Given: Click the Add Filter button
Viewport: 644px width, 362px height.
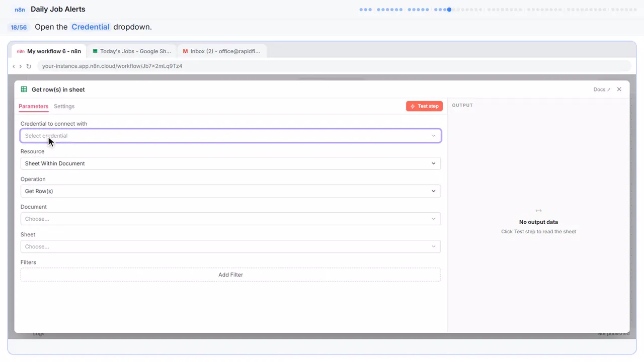Looking at the screenshot, I should (x=230, y=275).
